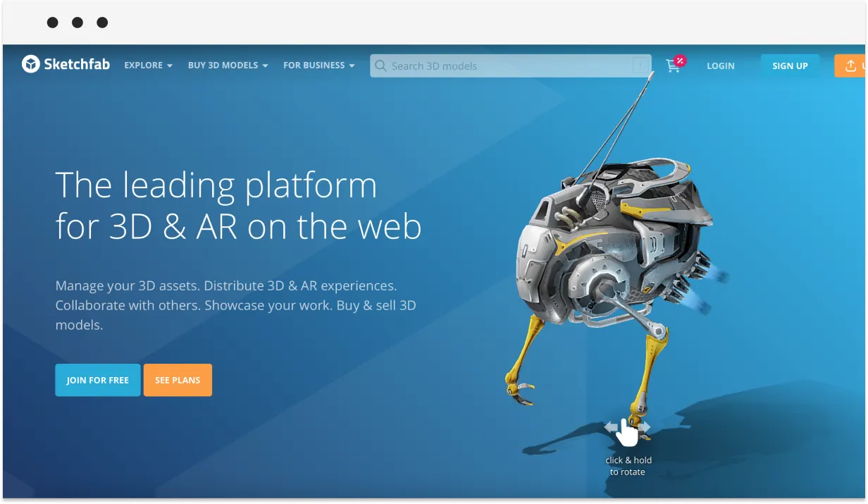
Task: Open the Sketchfab home logo
Action: tap(66, 65)
